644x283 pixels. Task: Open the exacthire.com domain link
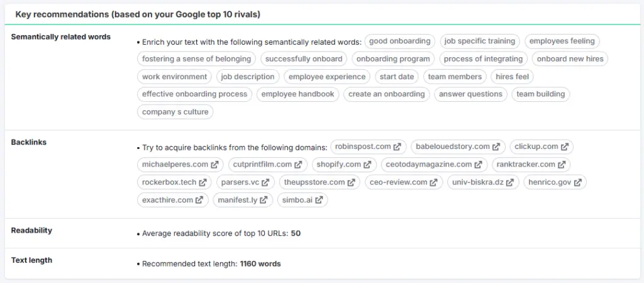click(167, 200)
